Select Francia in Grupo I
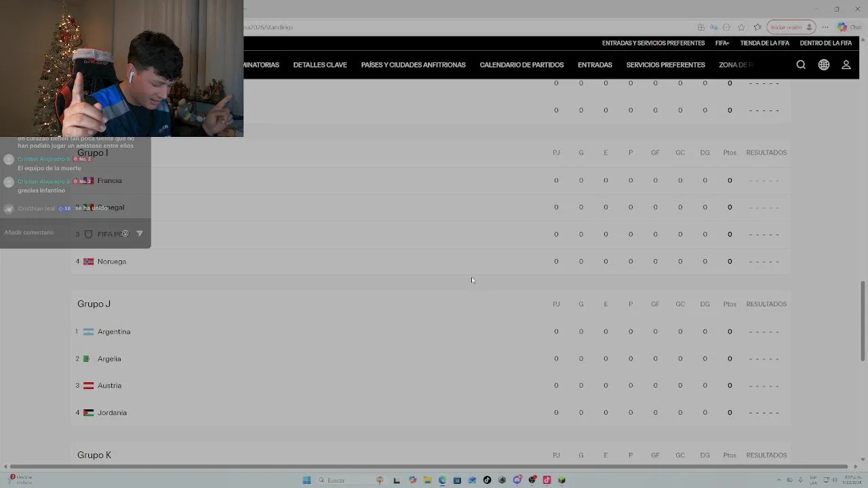Viewport: 868px width, 488px height. (109, 180)
